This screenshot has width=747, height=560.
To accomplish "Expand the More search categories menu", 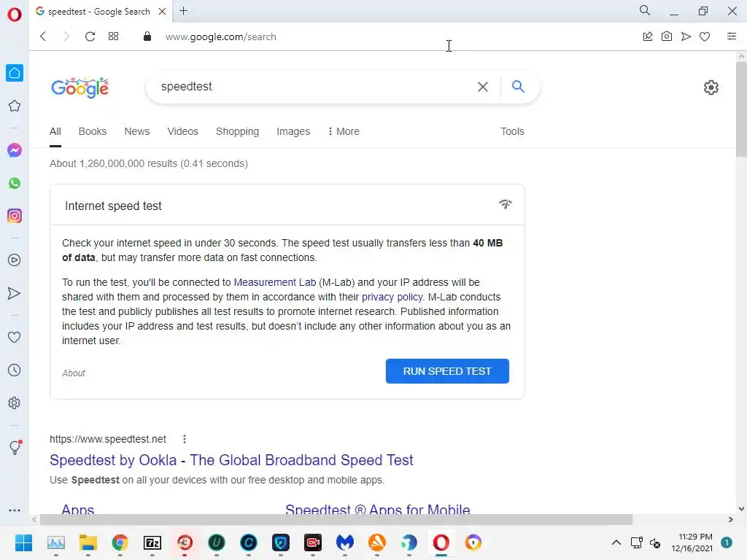I will pos(344,131).
